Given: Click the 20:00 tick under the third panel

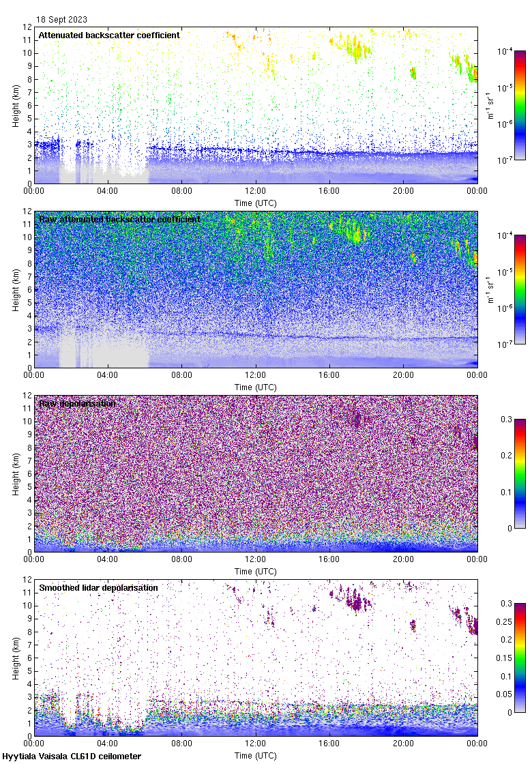Looking at the screenshot, I should [403, 561].
